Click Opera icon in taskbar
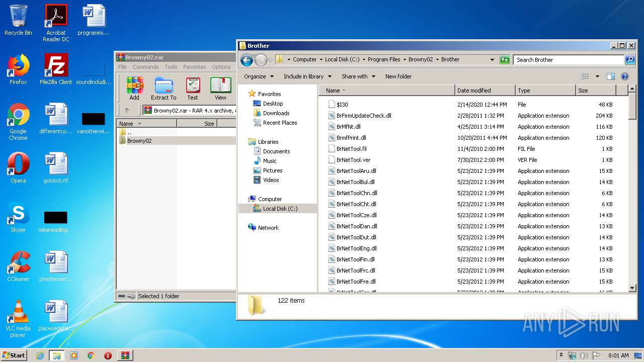The width and height of the screenshot is (644, 362). [108, 355]
